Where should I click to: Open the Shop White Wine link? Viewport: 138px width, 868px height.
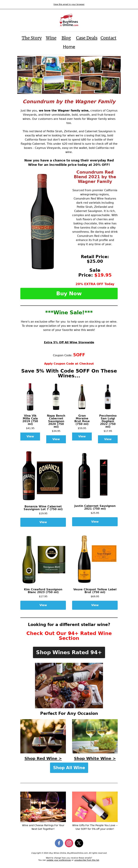click(95, 758)
